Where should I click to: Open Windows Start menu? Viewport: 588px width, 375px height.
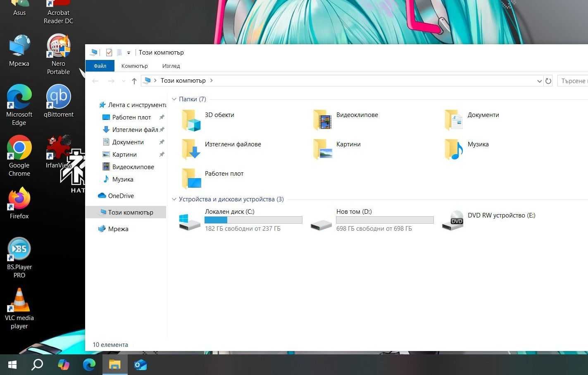click(12, 365)
